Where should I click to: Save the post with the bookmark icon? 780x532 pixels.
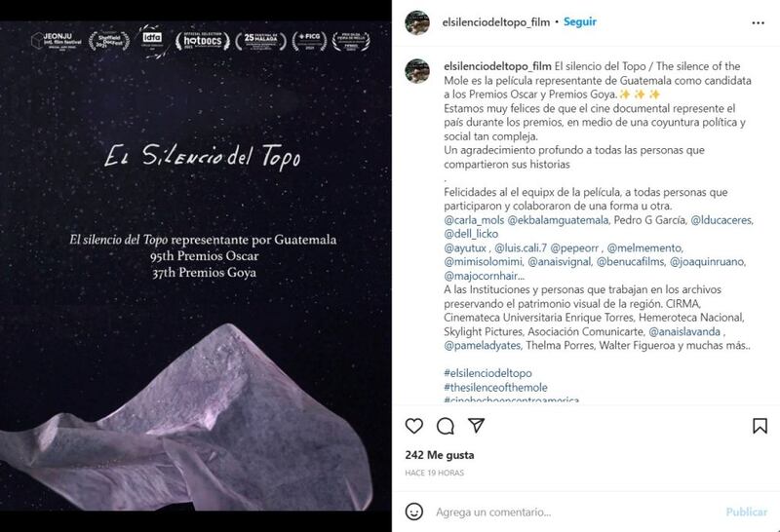tap(760, 426)
